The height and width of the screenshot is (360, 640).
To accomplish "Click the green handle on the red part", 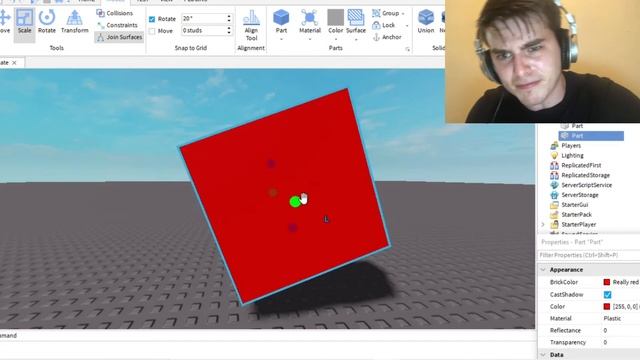I will point(295,202).
